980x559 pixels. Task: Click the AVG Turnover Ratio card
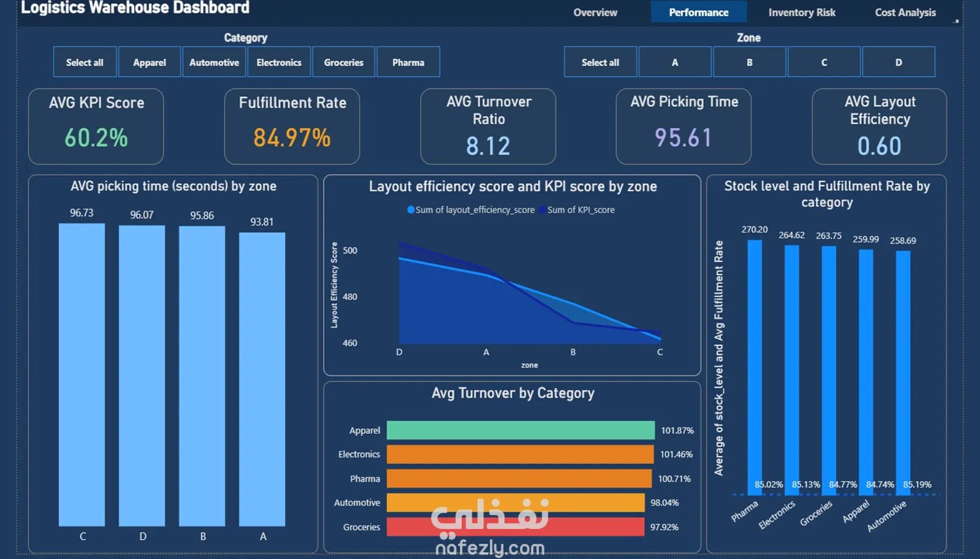coord(488,126)
